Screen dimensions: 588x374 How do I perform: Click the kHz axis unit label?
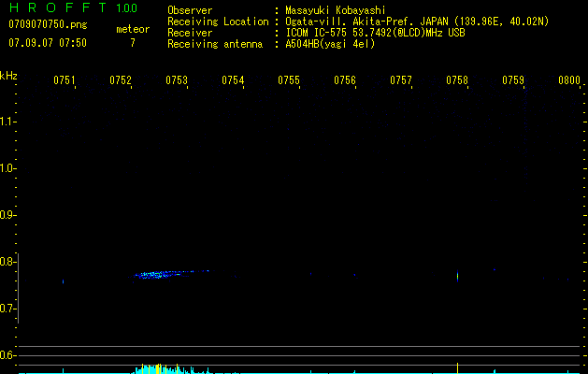tap(8, 76)
